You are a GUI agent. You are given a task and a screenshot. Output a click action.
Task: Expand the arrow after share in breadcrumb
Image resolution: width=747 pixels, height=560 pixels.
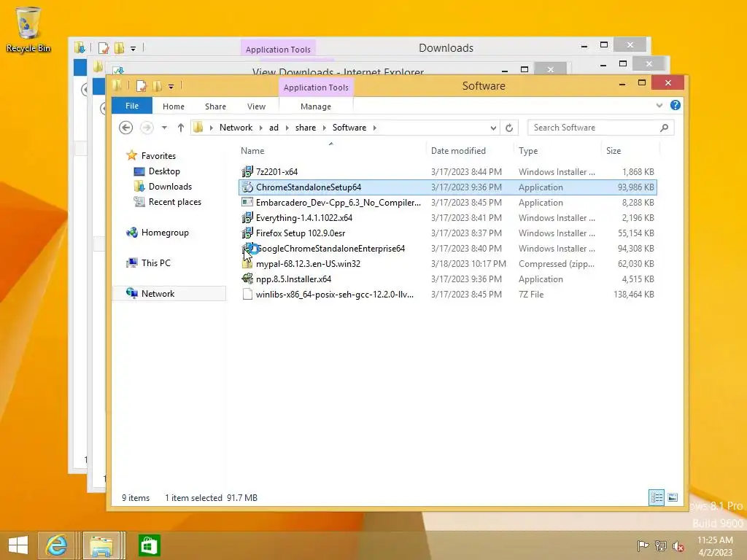324,128
